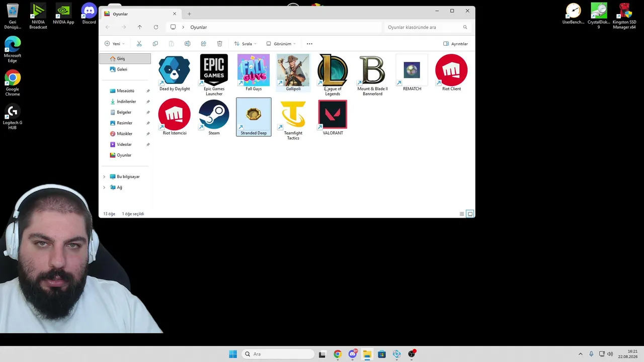
Task: Select the Riot Client icon
Action: 451,73
